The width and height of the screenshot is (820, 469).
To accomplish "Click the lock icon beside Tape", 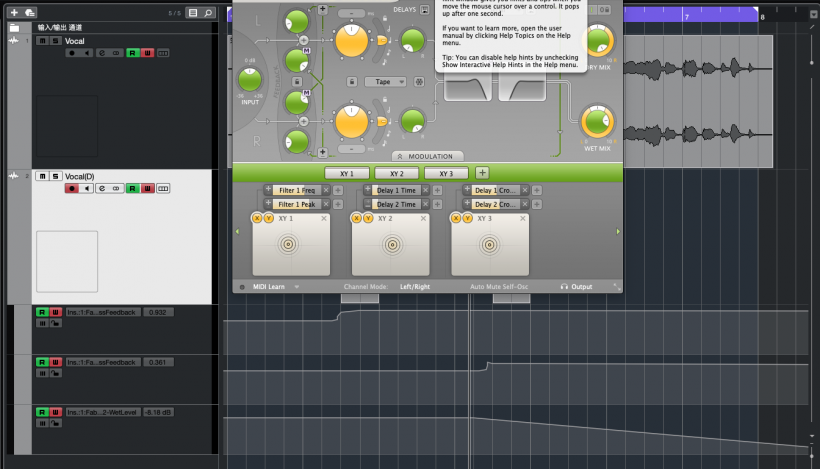I will 352,82.
